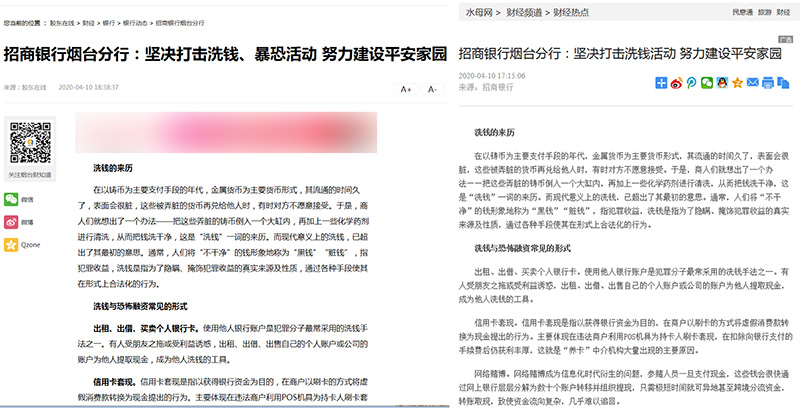This screenshot has width=800, height=408.
Task: Share the article by email icon
Action: [x=753, y=82]
